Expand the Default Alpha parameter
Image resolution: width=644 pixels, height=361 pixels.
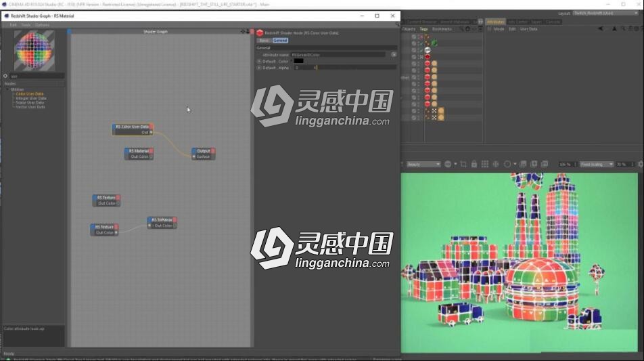click(259, 68)
